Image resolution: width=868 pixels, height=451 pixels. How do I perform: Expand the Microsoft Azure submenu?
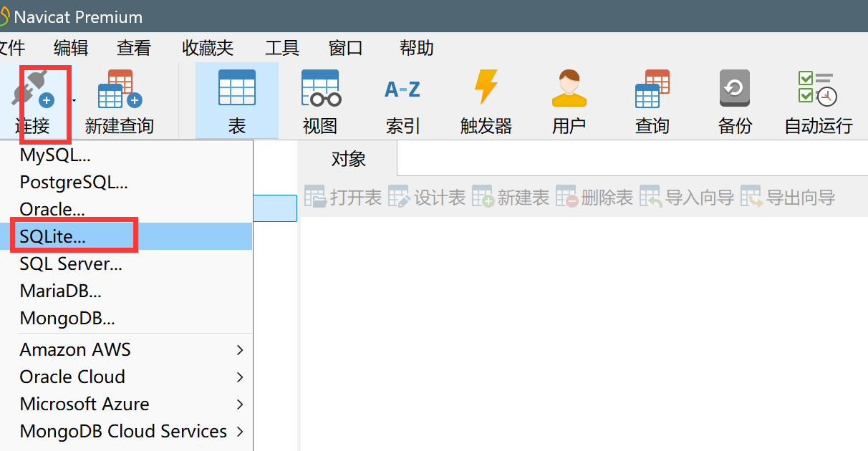pos(127,404)
